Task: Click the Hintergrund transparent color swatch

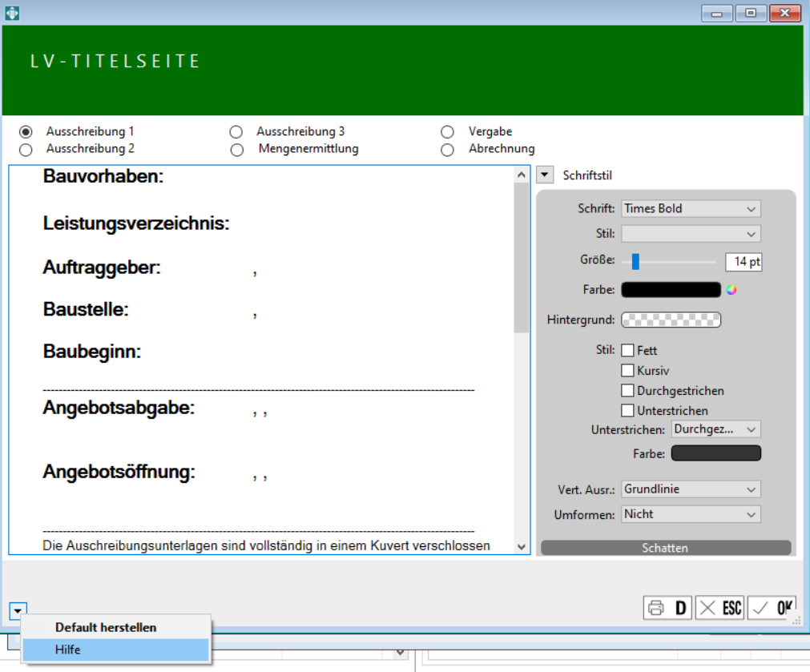Action: pyautogui.click(x=671, y=320)
